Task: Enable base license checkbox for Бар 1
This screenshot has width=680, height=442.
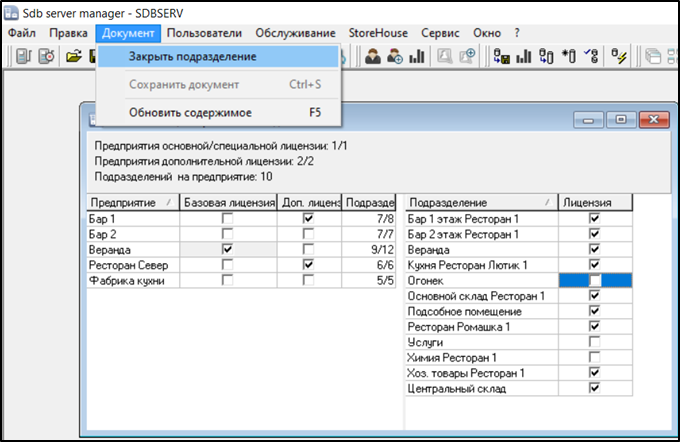Action: coord(228,218)
